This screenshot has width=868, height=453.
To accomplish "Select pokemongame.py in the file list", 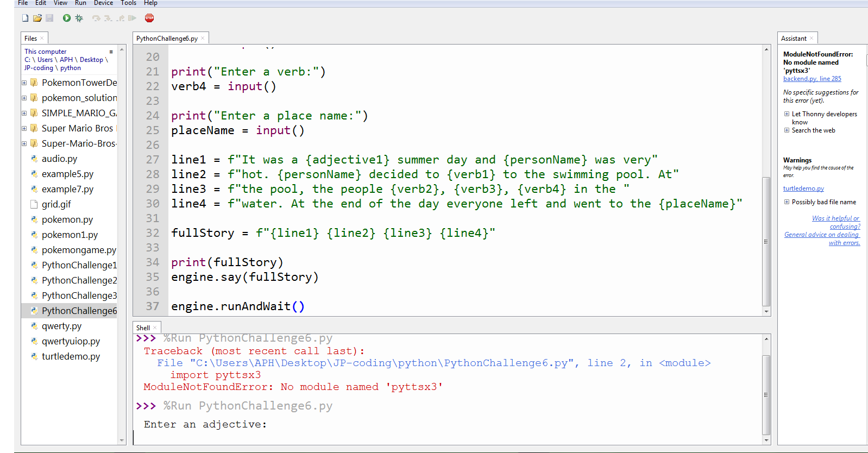I will pyautogui.click(x=79, y=250).
